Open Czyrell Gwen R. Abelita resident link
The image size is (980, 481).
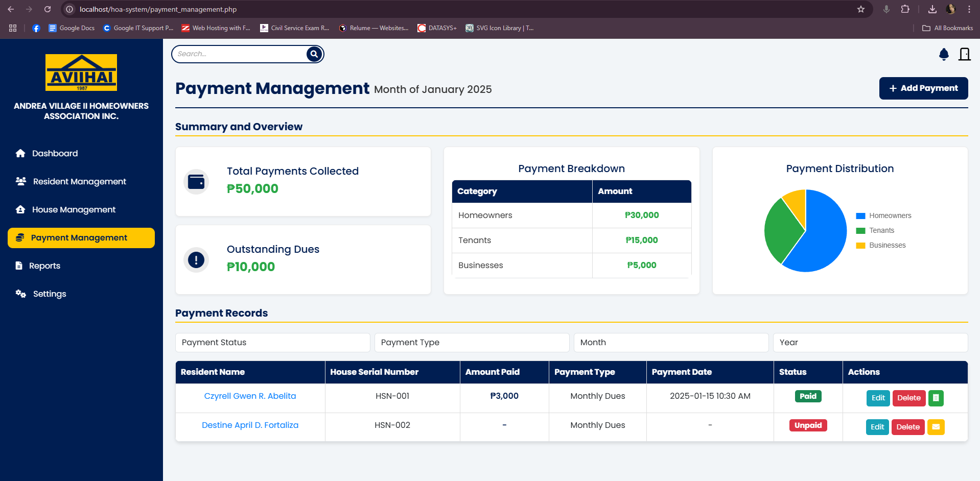[x=250, y=396]
